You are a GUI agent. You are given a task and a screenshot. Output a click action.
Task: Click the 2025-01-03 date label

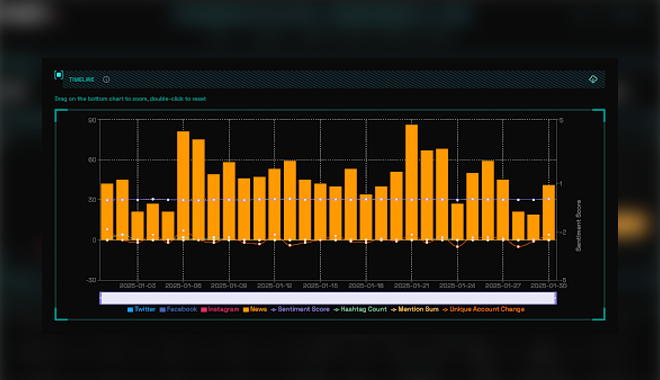138,286
